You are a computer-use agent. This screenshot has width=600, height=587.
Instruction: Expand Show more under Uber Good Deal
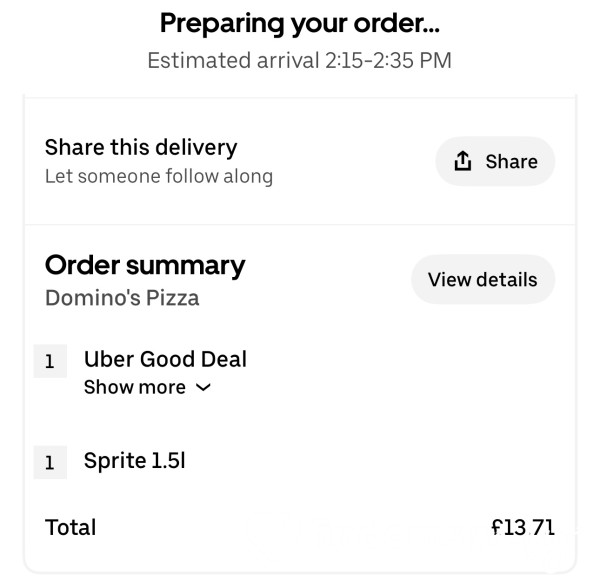pos(135,387)
